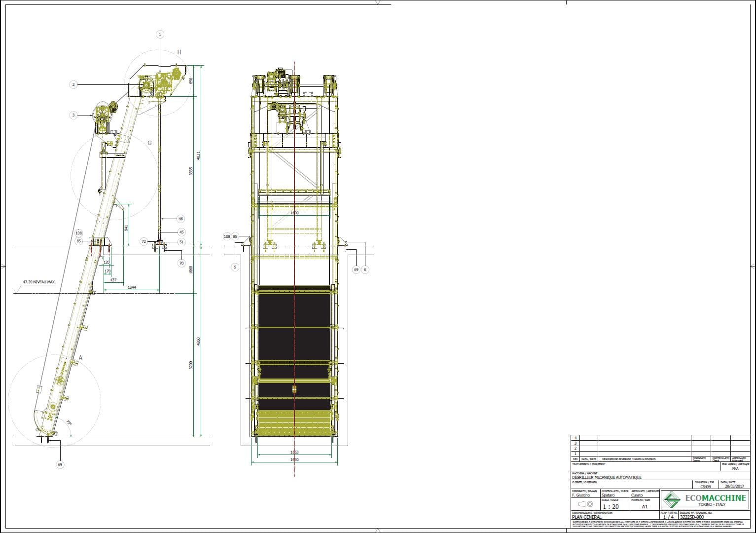Pick part balloon 51
Image resolution: width=756 pixels, height=533 pixels.
[181, 242]
